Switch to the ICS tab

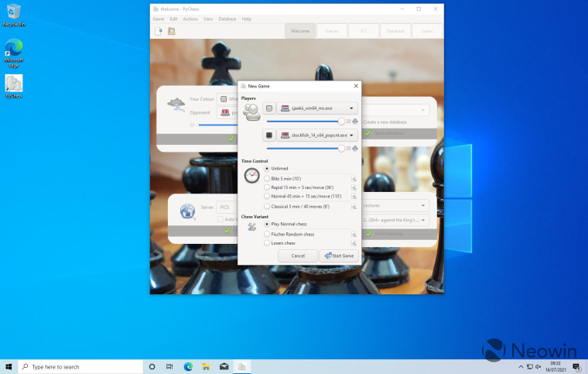(x=364, y=31)
